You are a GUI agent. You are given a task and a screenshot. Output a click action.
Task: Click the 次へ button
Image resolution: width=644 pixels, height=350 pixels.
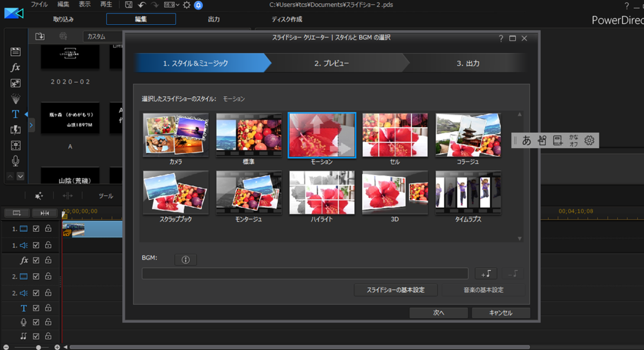(x=438, y=313)
